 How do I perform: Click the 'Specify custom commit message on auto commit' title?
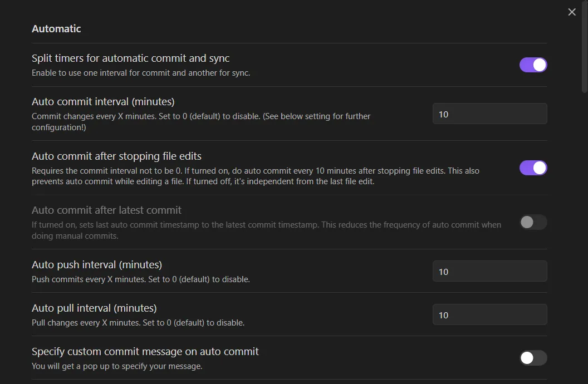145,352
